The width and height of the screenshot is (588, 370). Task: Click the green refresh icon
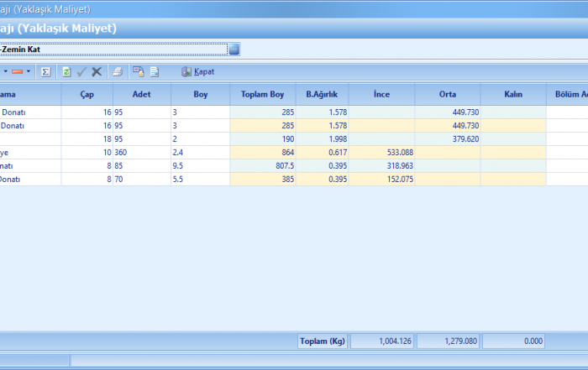(66, 72)
